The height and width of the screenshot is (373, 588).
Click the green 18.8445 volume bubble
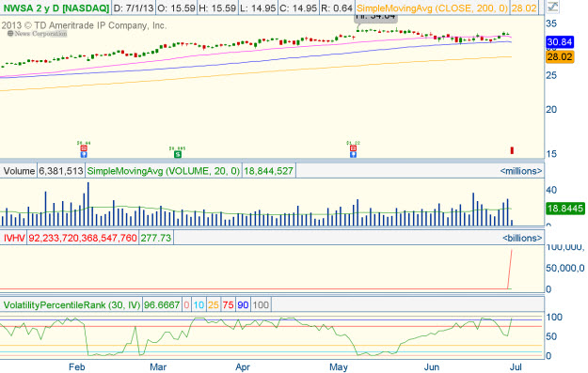565,209
